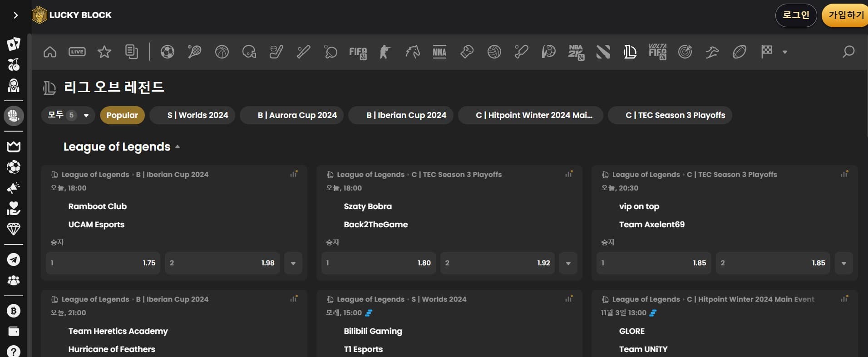Screen dimensions: 868x357
Task: Expand more sports dropdown arrow
Action: [785, 52]
